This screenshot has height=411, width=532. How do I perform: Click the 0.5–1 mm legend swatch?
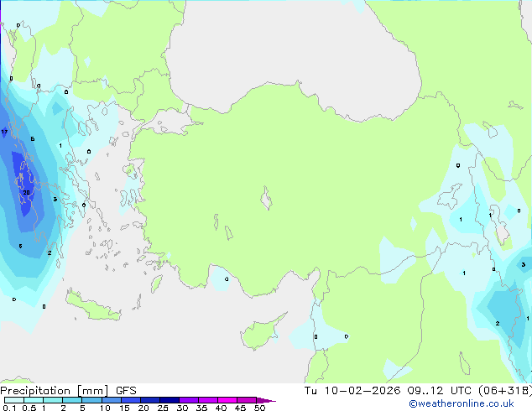coord(34,400)
